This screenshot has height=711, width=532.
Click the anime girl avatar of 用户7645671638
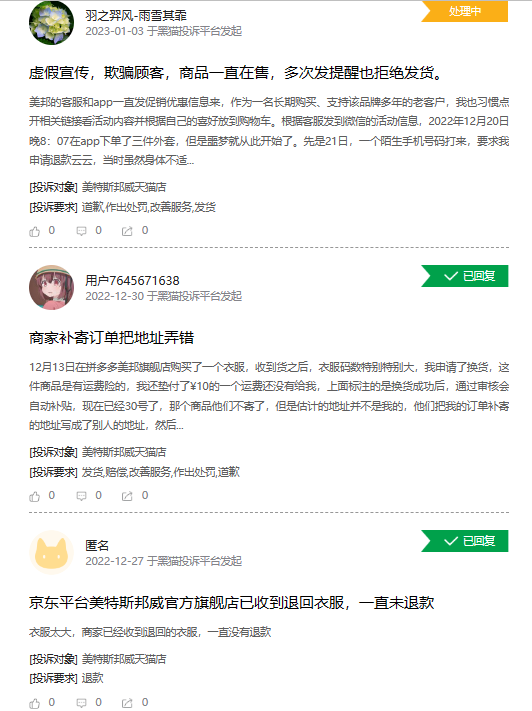click(51, 287)
